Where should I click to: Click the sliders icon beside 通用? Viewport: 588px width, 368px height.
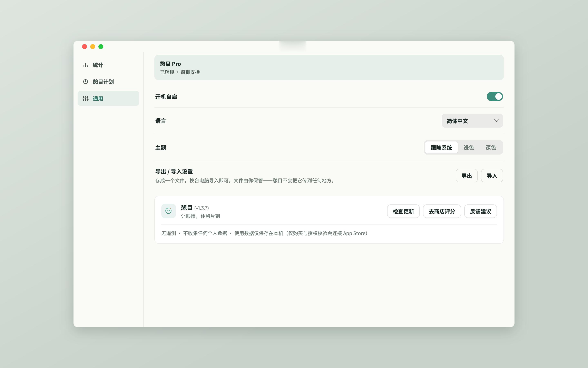click(85, 98)
